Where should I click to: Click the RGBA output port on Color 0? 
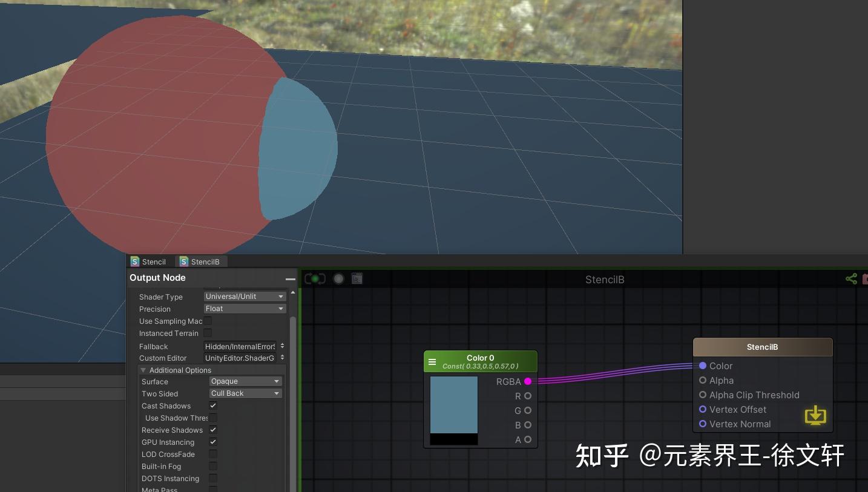point(527,382)
